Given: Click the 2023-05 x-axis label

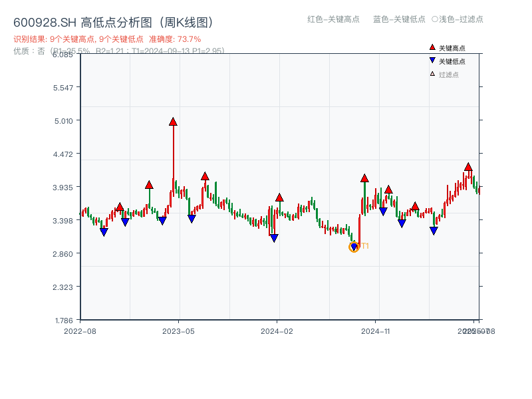Looking at the screenshot, I should [x=178, y=331].
